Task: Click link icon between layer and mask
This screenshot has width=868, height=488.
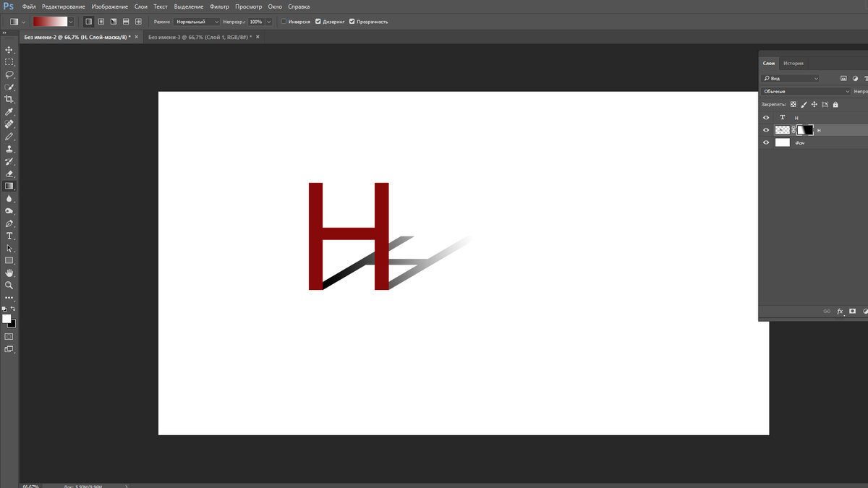Action: (793, 130)
